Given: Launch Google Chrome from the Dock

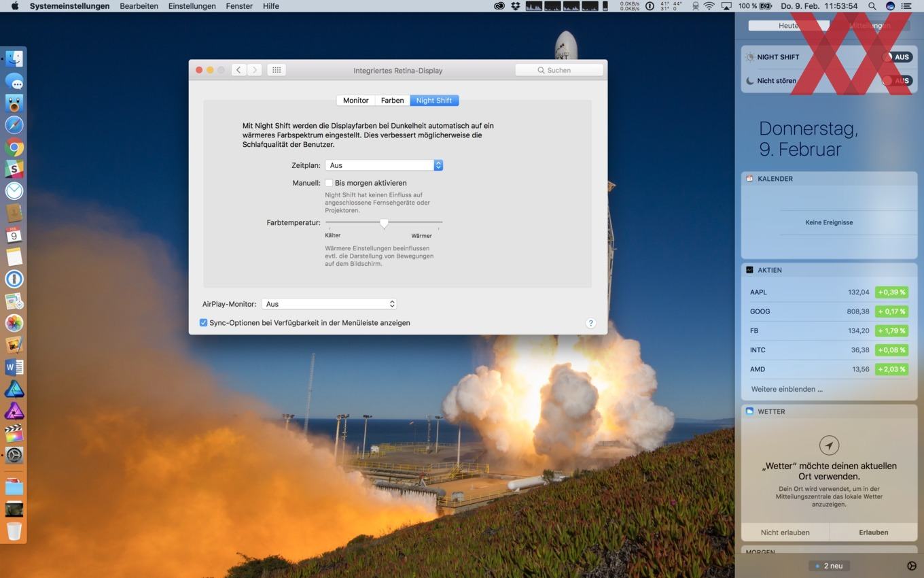Looking at the screenshot, I should (14, 148).
